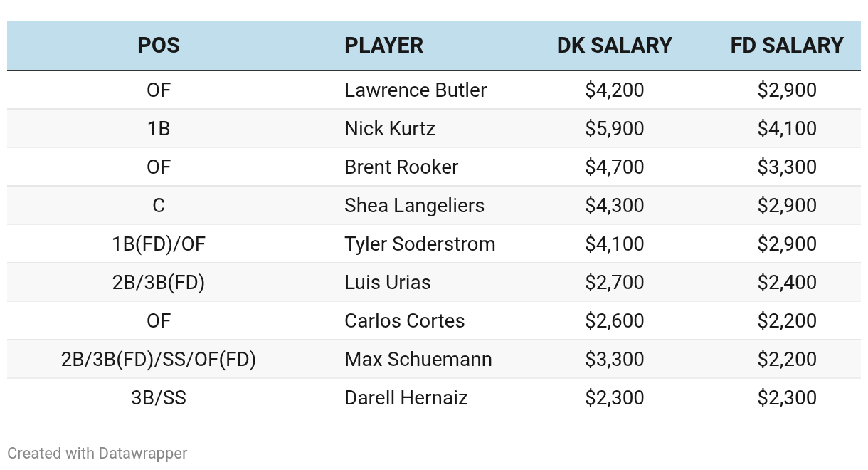This screenshot has width=868, height=470.
Task: Click the $5,900 DK salary value
Action: [615, 129]
